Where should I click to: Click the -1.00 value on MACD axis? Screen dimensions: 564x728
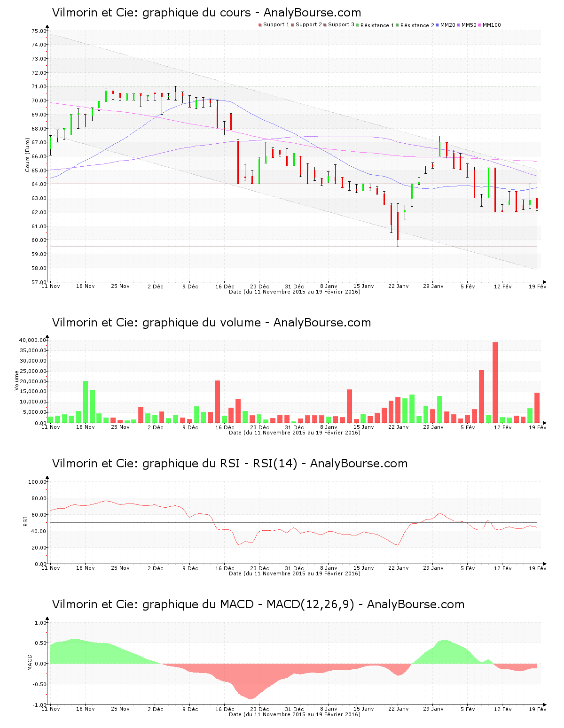[40, 705]
